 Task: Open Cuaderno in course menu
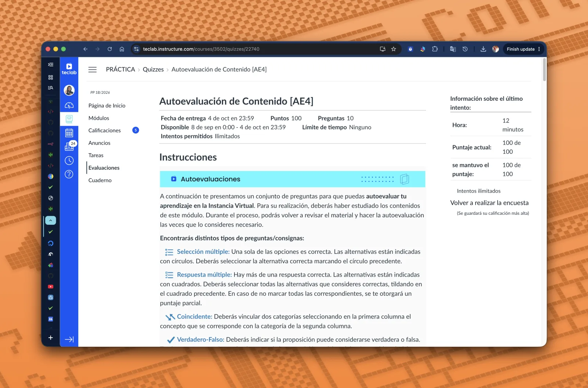(100, 180)
